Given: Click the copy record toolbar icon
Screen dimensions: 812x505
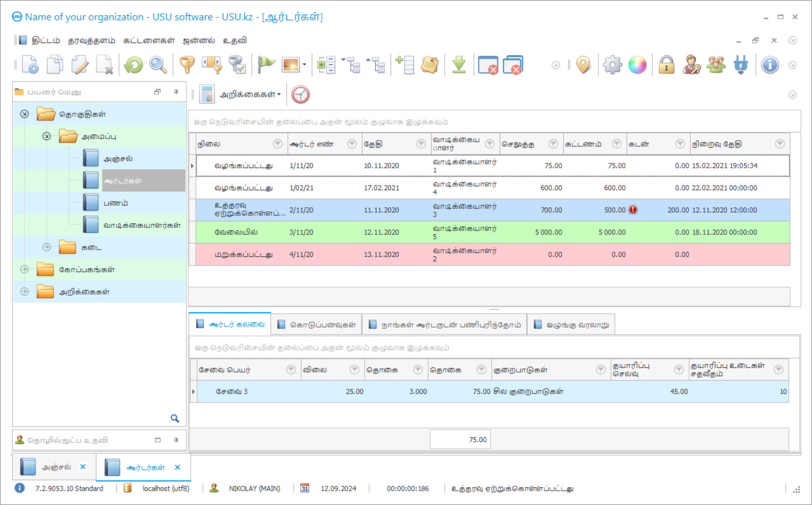Looking at the screenshot, I should 55,65.
